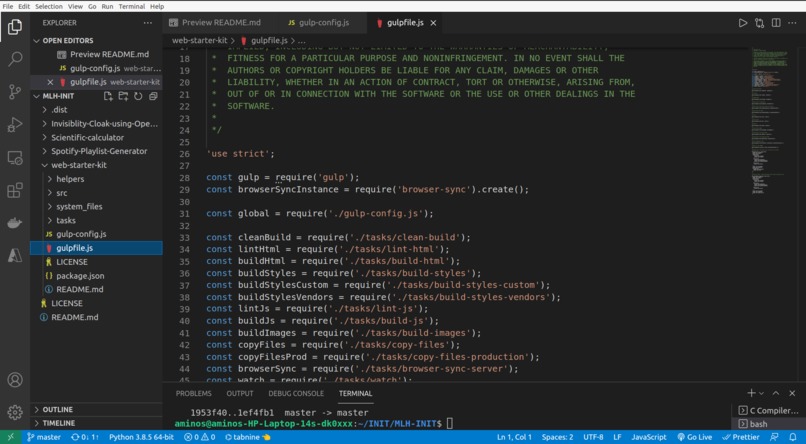The image size is (806, 444).
Task: Refresh the MLH-INIT explorer tree
Action: 138,96
